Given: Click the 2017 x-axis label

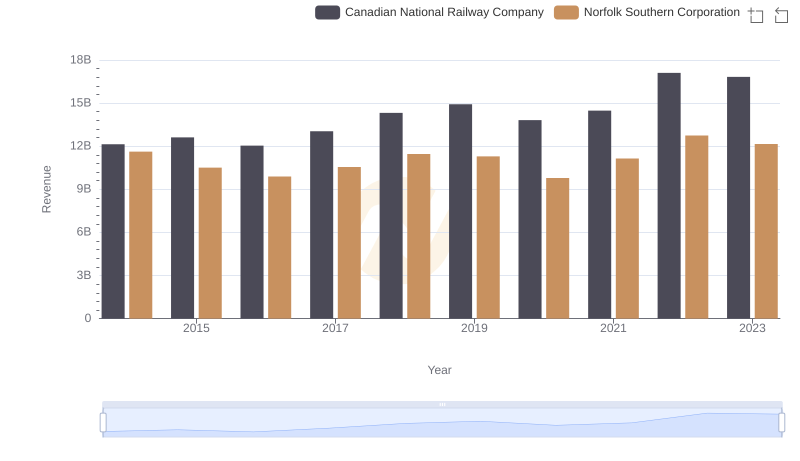Looking at the screenshot, I should pos(335,328).
